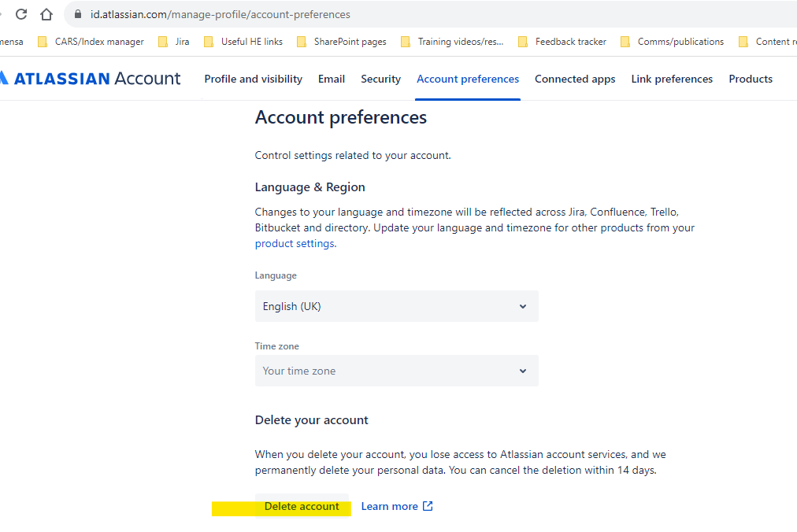Click the external link icon beside Learn more

(x=428, y=506)
